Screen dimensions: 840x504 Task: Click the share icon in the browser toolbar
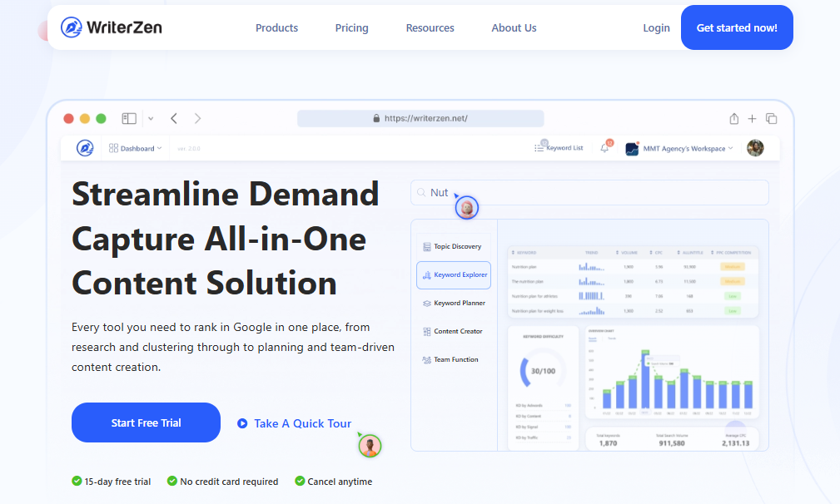(734, 118)
